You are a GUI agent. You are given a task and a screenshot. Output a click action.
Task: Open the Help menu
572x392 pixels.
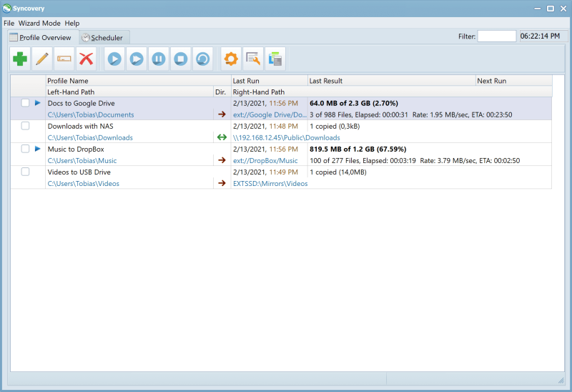coord(72,23)
